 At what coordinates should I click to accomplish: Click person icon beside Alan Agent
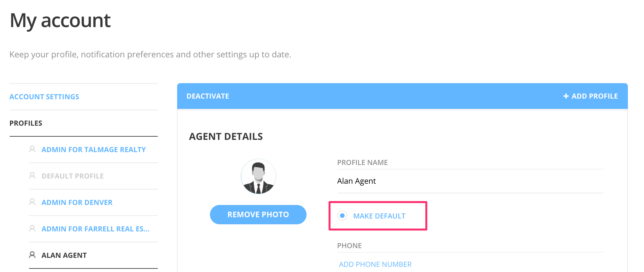coord(32,255)
